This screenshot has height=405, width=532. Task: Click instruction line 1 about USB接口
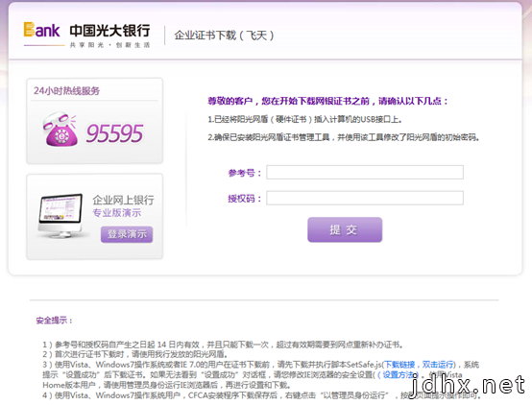pyautogui.click(x=304, y=119)
